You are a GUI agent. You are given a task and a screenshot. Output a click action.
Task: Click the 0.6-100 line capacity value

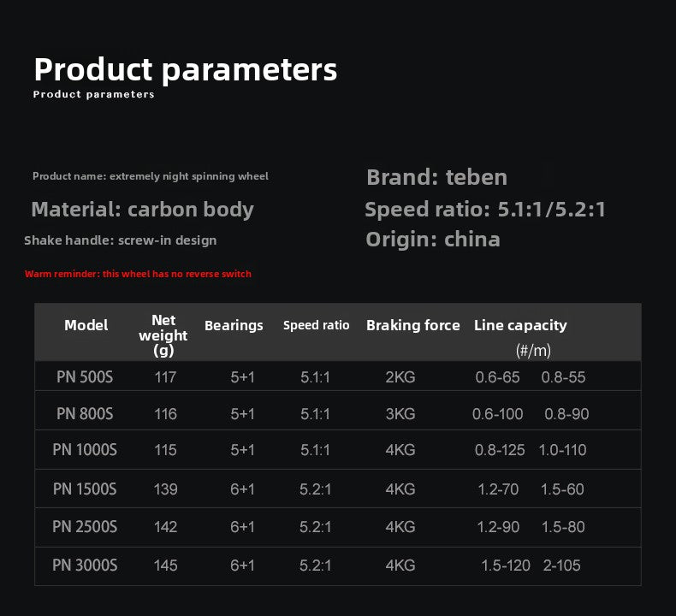coord(497,414)
